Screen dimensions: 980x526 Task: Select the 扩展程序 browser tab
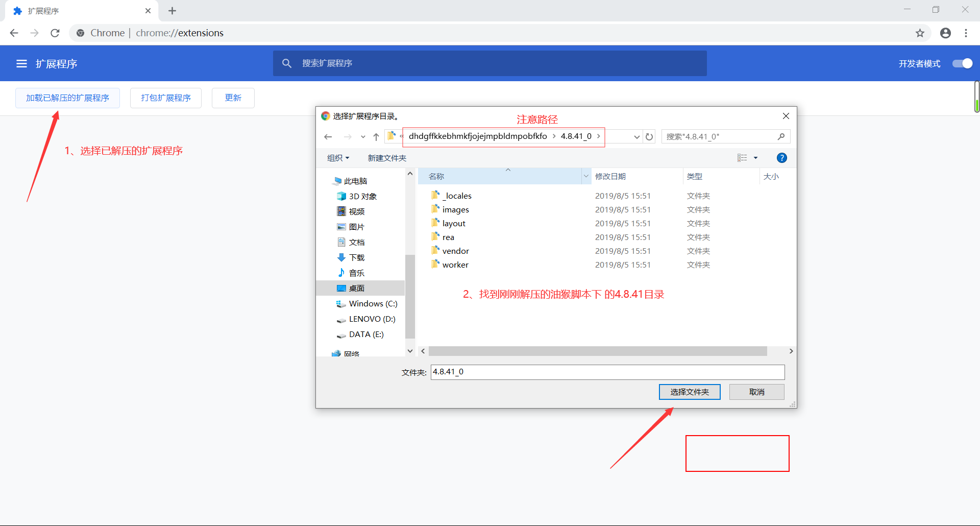coord(82,11)
